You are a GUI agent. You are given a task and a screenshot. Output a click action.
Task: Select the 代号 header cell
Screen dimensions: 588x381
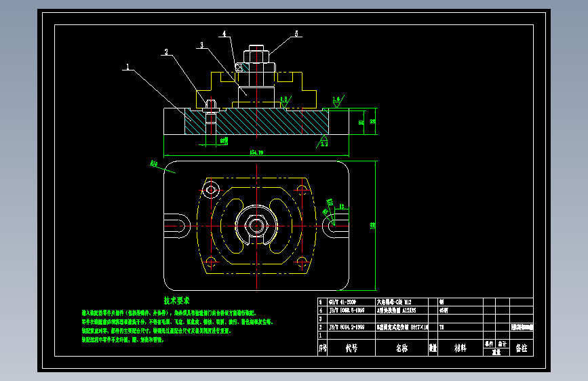[351, 348]
